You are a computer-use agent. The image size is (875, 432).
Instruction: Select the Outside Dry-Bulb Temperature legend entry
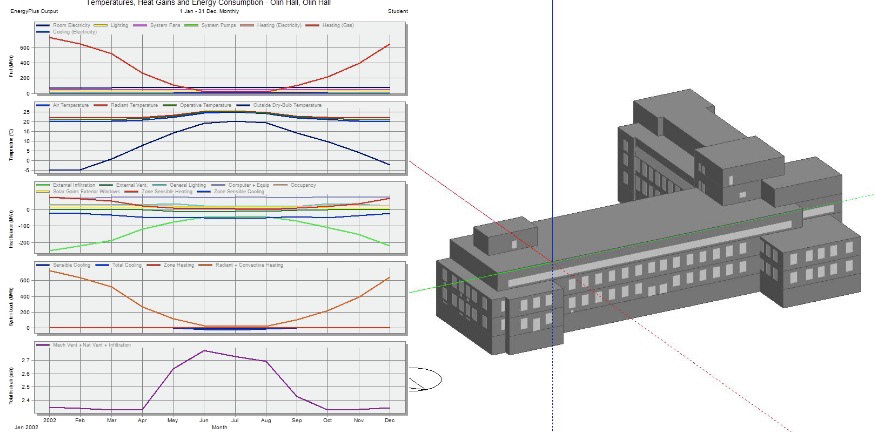(x=278, y=105)
